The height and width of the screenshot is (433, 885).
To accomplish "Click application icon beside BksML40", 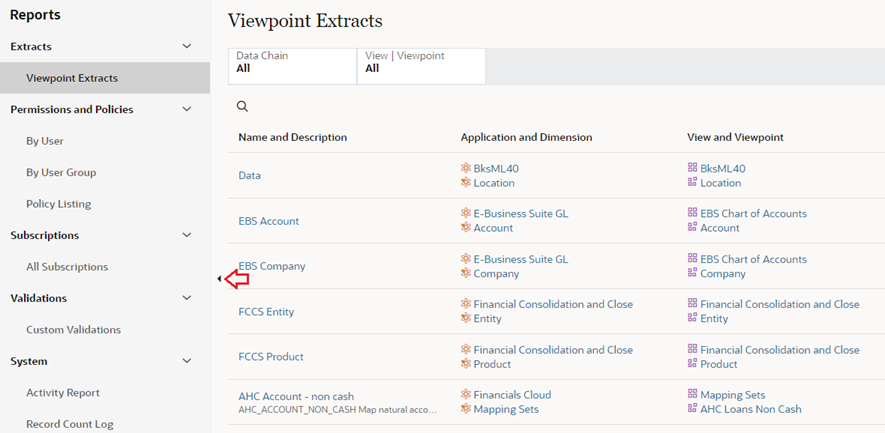I will pyautogui.click(x=466, y=168).
